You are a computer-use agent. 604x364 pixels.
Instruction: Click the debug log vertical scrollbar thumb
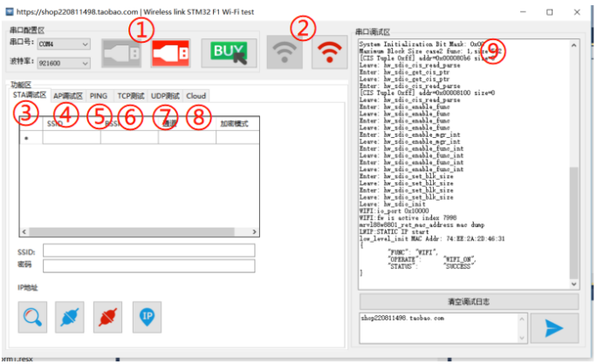click(x=574, y=223)
